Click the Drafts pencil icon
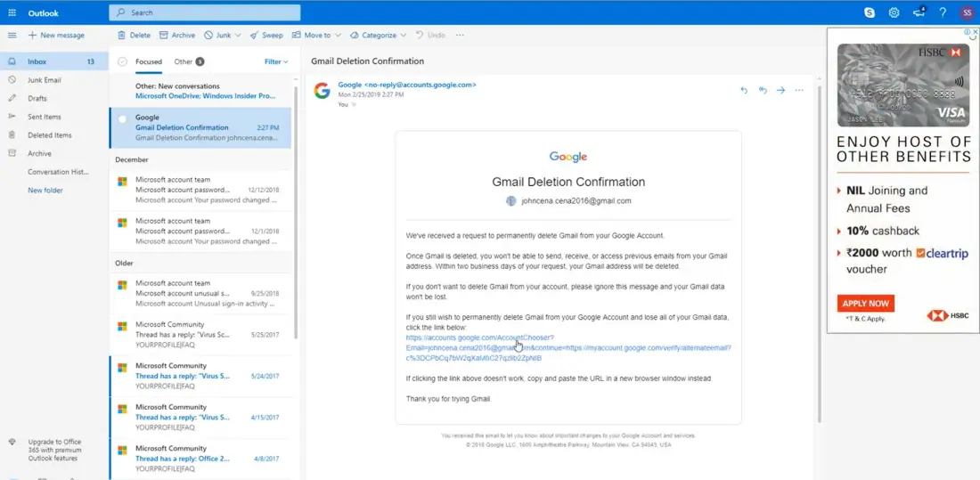980x480 pixels. pos(12,98)
